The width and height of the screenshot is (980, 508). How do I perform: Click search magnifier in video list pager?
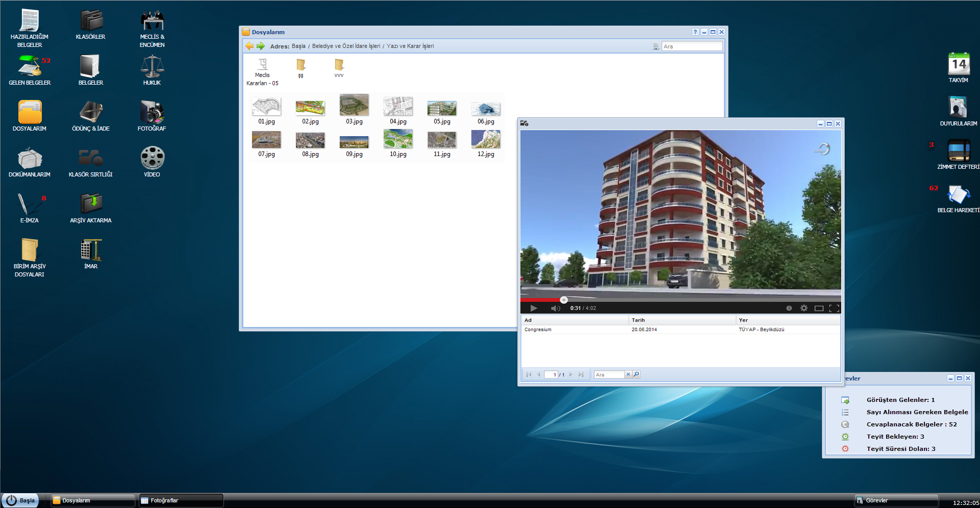[636, 374]
